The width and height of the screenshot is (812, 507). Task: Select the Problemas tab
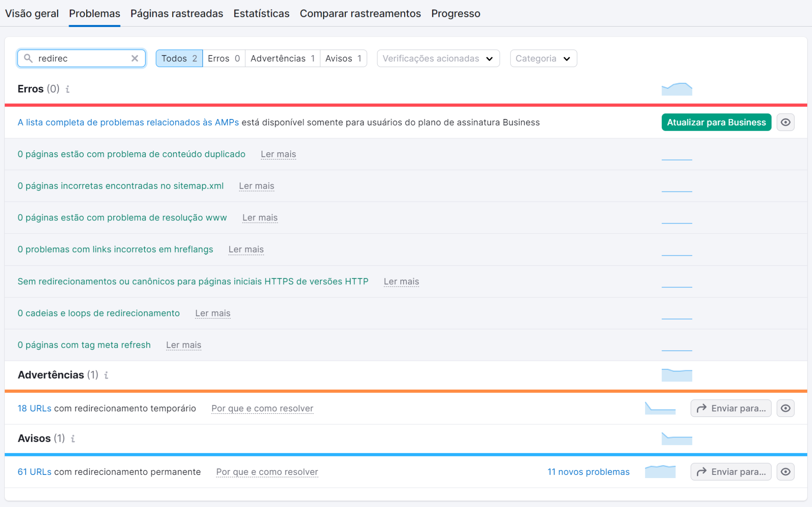pyautogui.click(x=94, y=14)
